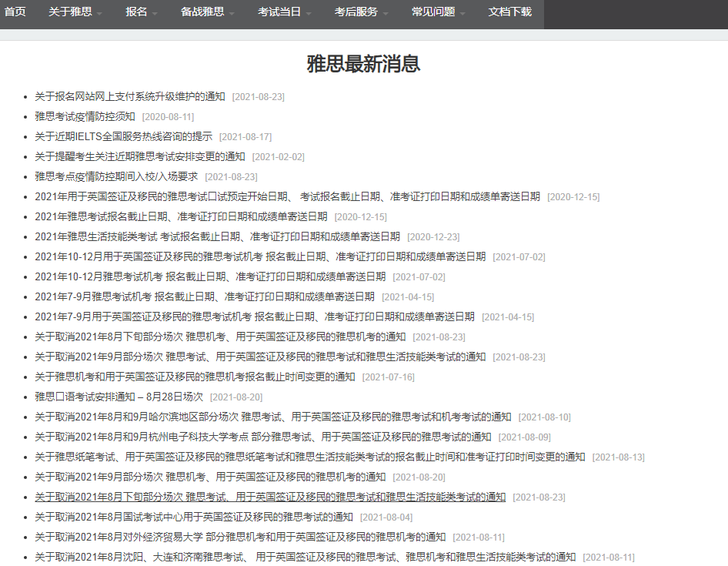Open the 文档下载 menu item

[509, 12]
